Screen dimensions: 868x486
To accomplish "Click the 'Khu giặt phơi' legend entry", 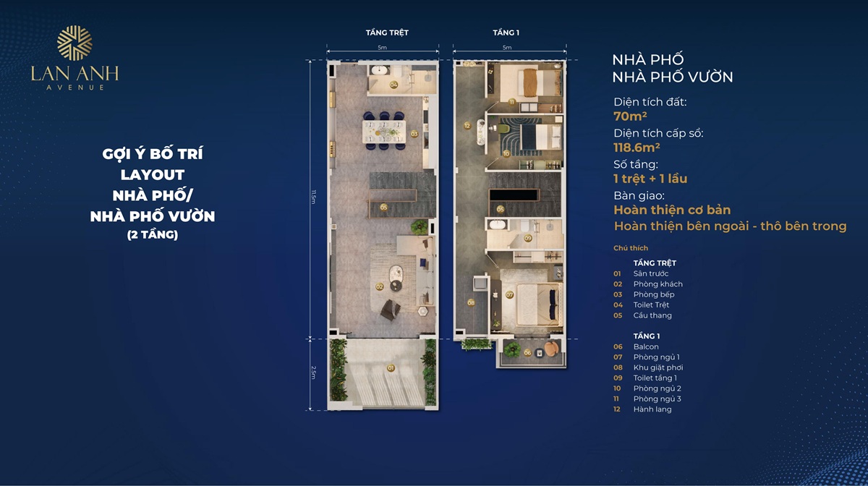I will tap(658, 367).
